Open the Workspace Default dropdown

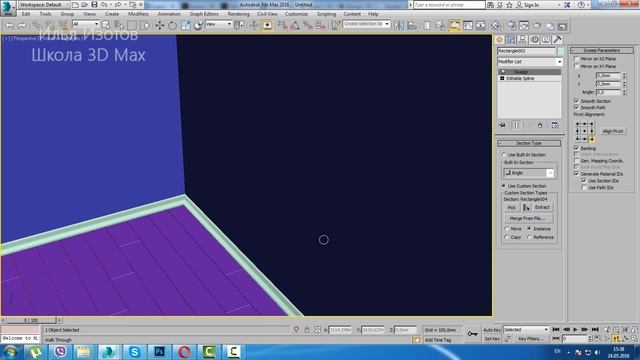coord(43,5)
